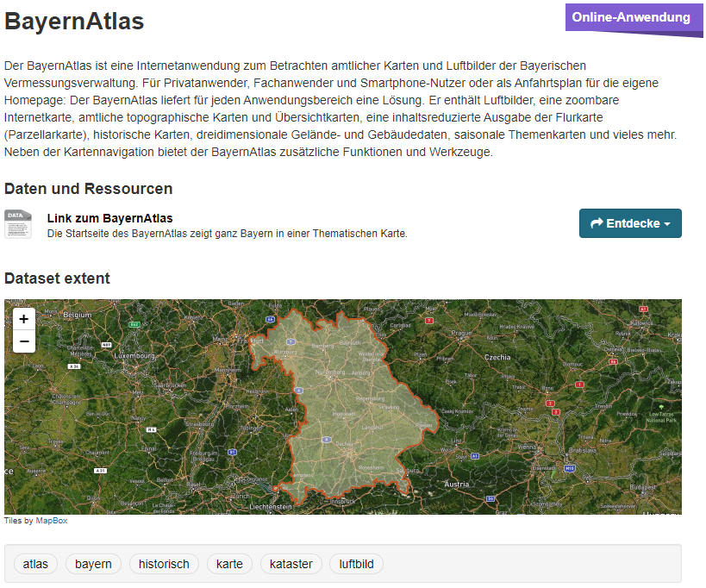
Task: Click the Online-Anwendung badge
Action: pyautogui.click(x=631, y=17)
